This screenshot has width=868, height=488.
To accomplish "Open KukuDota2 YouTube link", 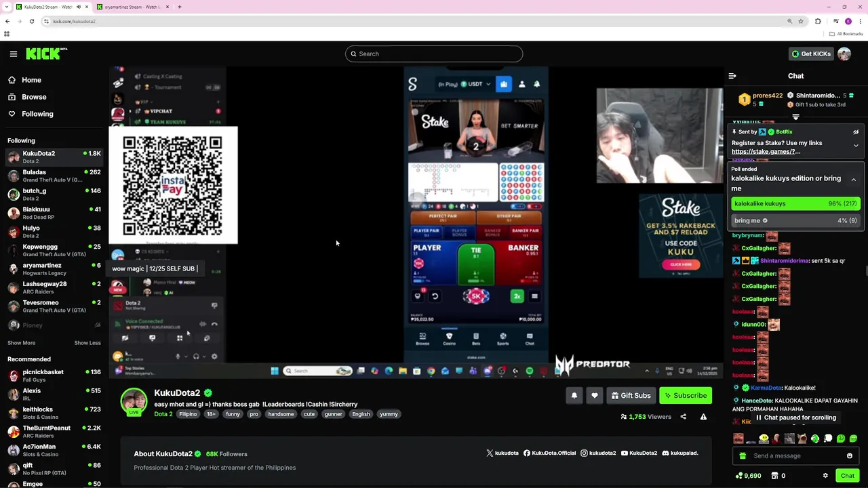I will [639, 453].
